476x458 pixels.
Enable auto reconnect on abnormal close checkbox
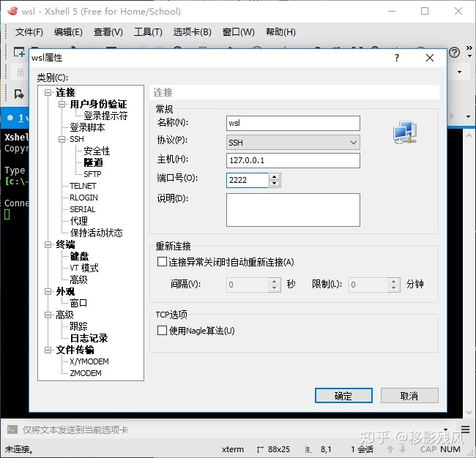click(x=162, y=262)
